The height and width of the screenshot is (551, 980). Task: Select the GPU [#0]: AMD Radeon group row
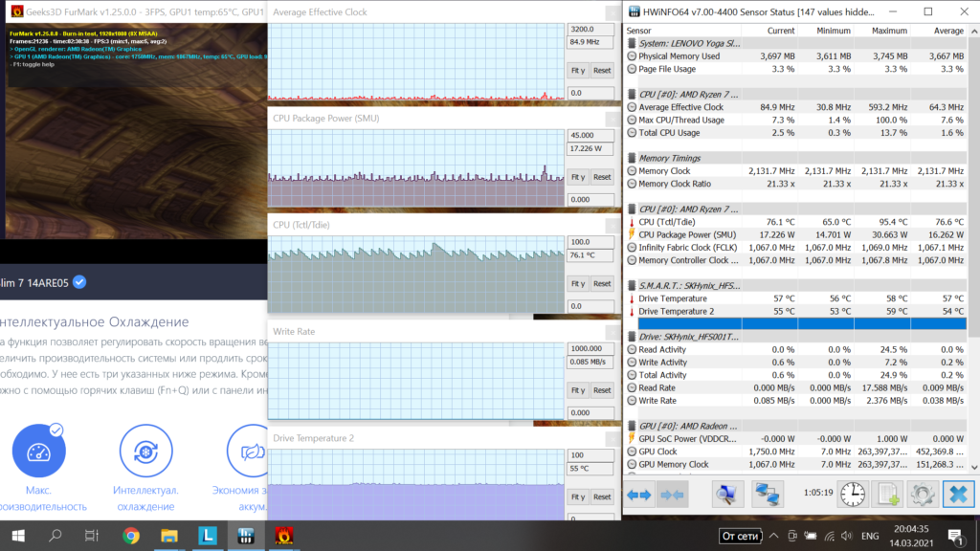tap(796, 426)
